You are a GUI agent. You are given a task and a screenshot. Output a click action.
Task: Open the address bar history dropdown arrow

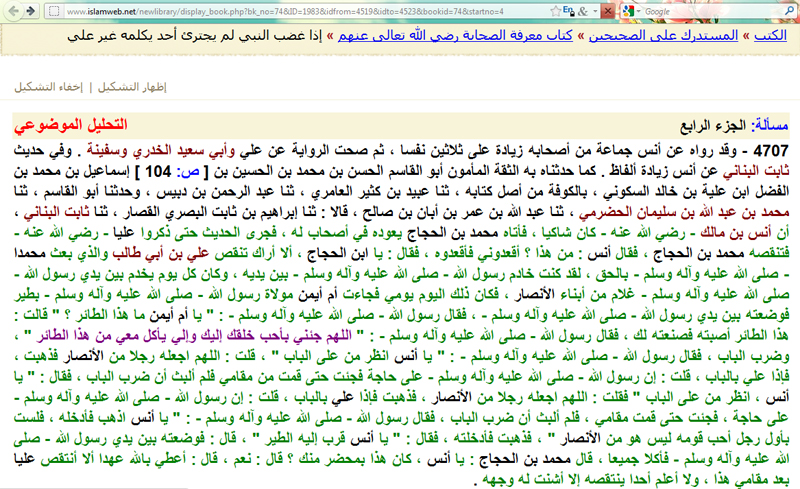click(595, 11)
